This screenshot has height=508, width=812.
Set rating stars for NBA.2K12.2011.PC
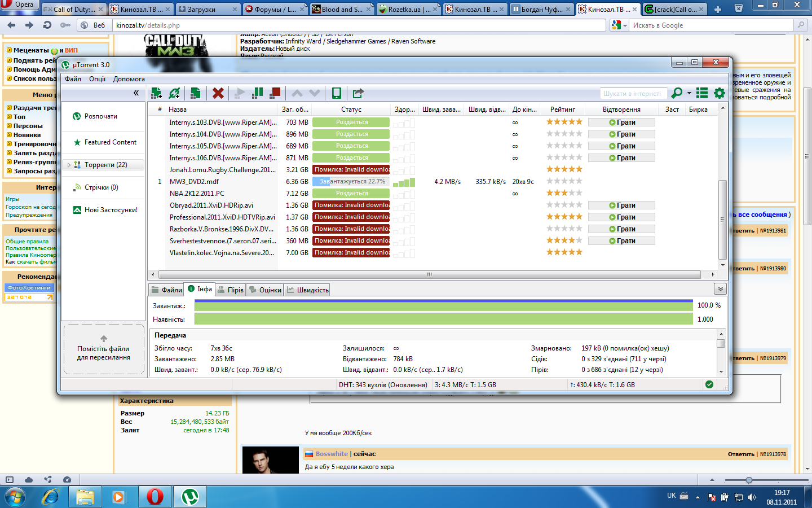(x=564, y=193)
